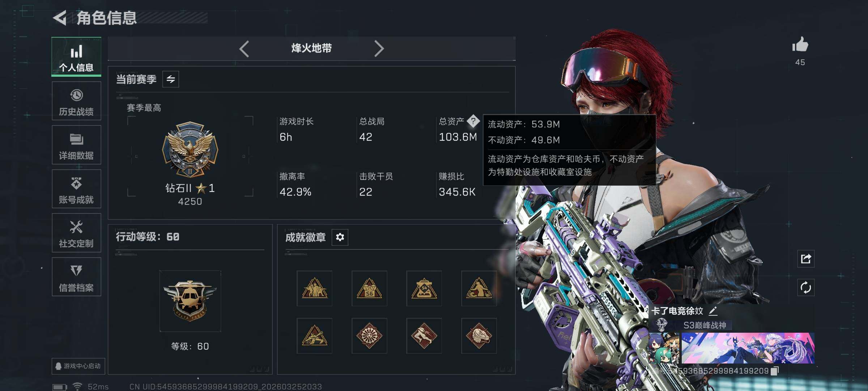This screenshot has height=391, width=868.
Task: Switch to the next mode using the right chevron
Action: click(x=379, y=49)
